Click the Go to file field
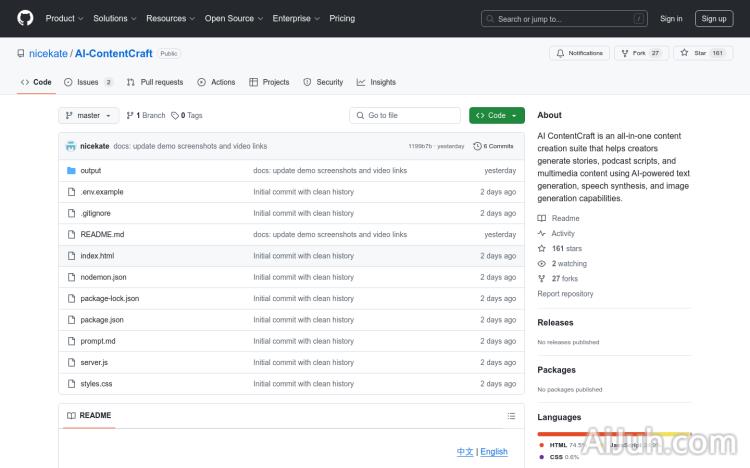 [405, 116]
